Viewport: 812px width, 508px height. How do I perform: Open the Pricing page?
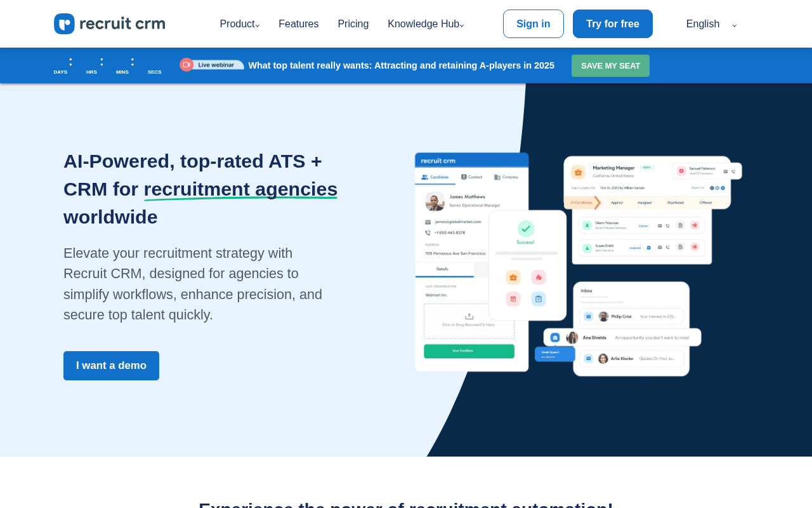tap(353, 23)
